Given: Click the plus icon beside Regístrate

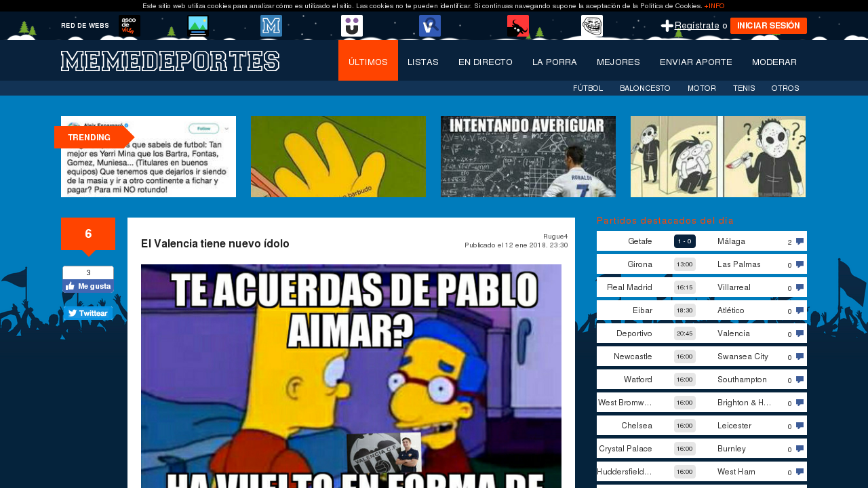Looking at the screenshot, I should click(x=667, y=26).
